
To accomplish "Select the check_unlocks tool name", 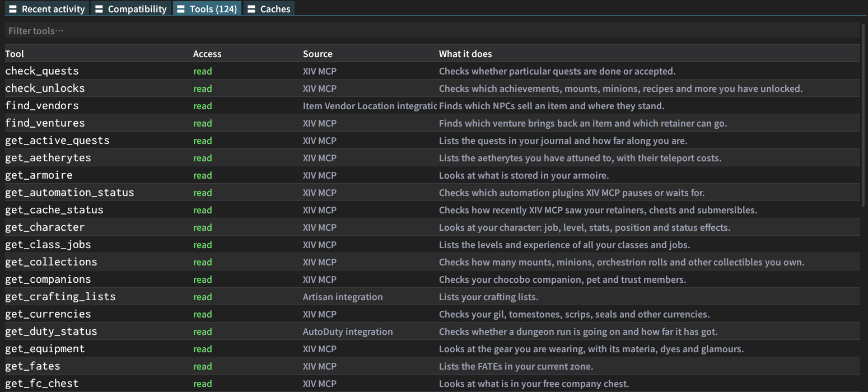I will [x=45, y=88].
